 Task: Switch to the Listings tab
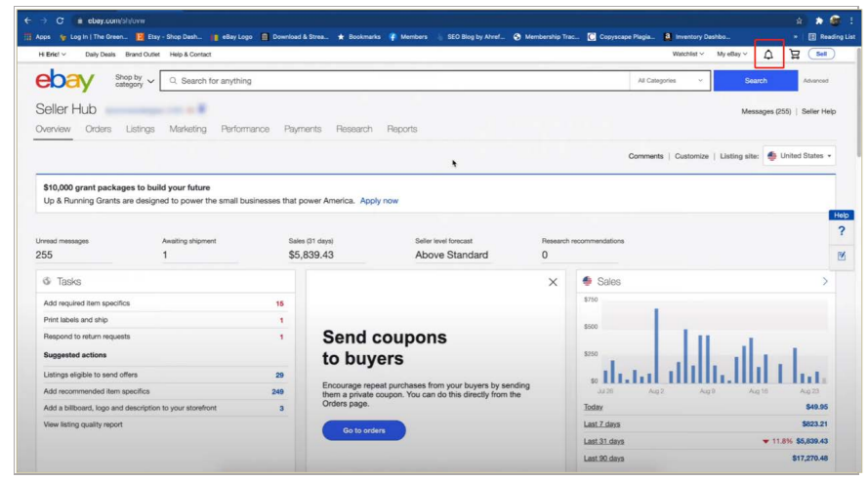(140, 129)
